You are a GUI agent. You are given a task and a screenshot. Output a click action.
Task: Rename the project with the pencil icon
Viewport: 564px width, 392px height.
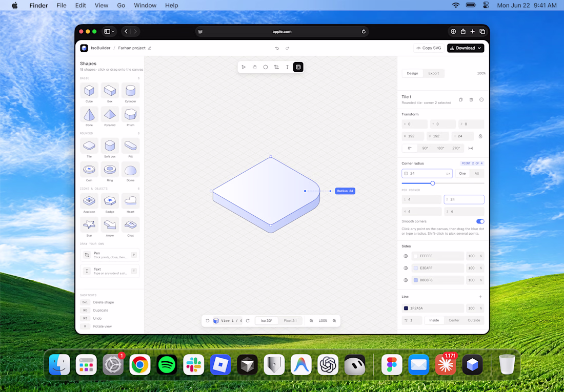pyautogui.click(x=150, y=48)
